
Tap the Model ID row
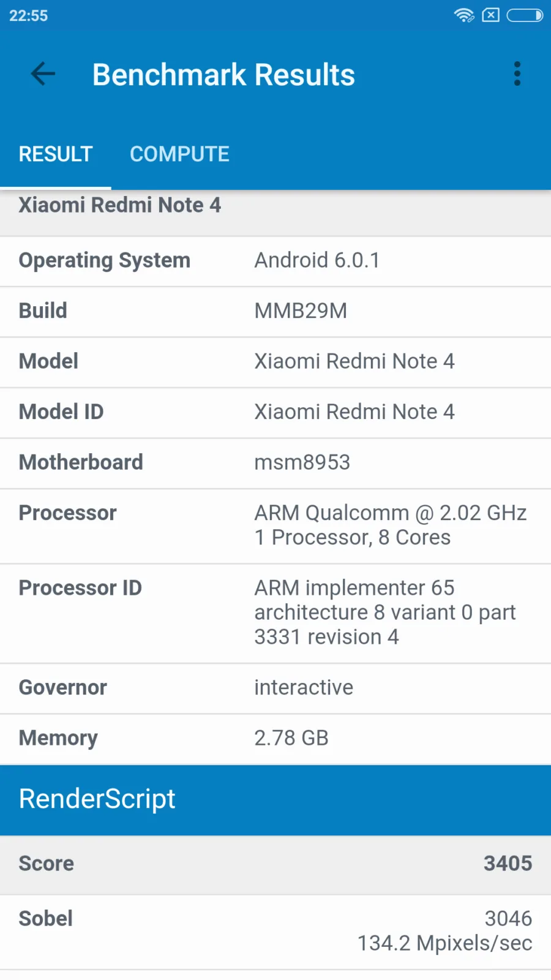pos(275,413)
